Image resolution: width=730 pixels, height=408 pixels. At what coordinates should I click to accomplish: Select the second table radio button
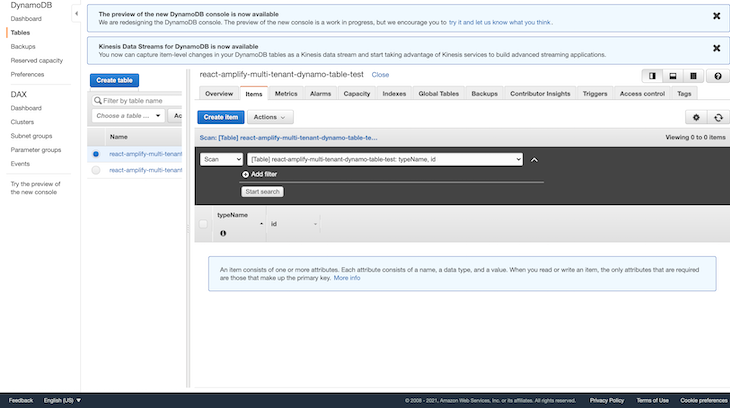coord(96,170)
